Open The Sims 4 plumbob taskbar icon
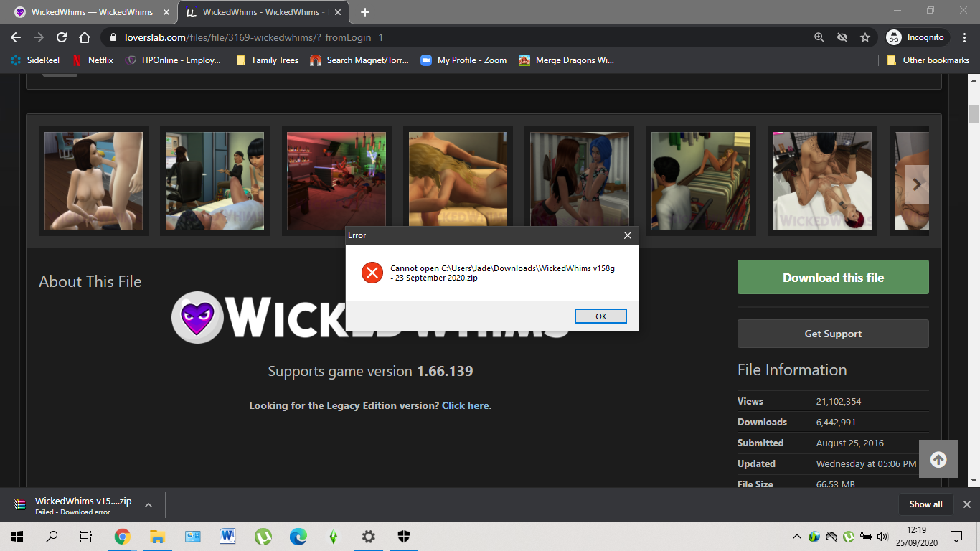 pyautogui.click(x=333, y=536)
